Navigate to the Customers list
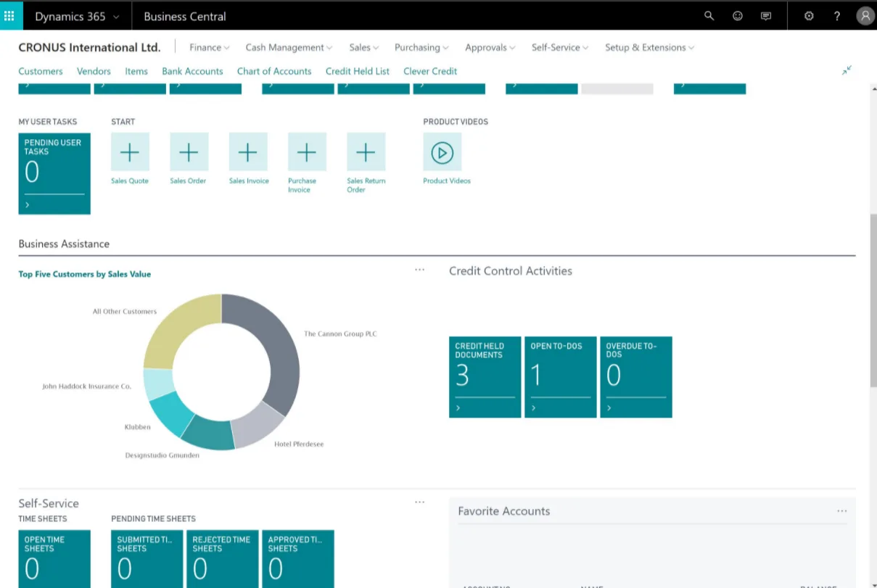 (40, 71)
